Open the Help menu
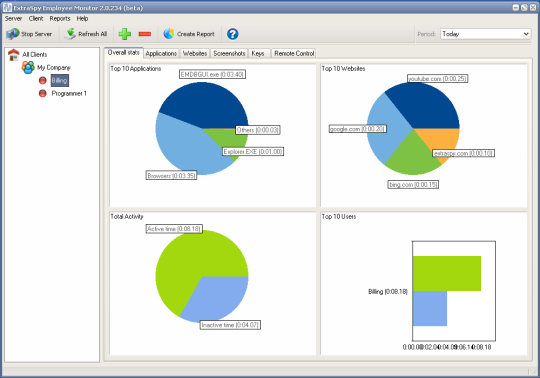 82,19
